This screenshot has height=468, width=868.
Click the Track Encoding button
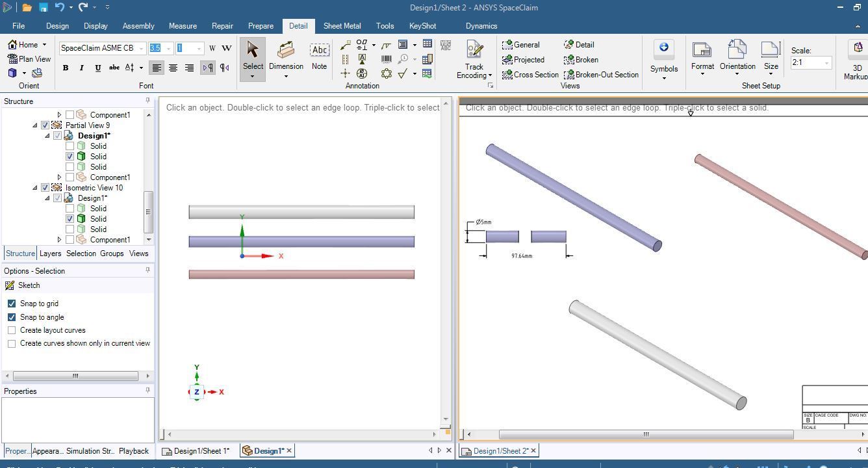click(474, 60)
